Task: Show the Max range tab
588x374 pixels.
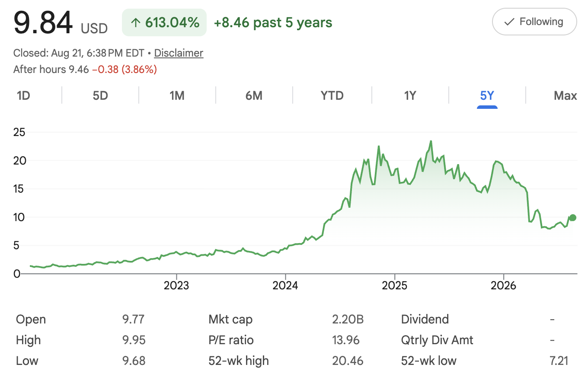Action: click(x=565, y=95)
